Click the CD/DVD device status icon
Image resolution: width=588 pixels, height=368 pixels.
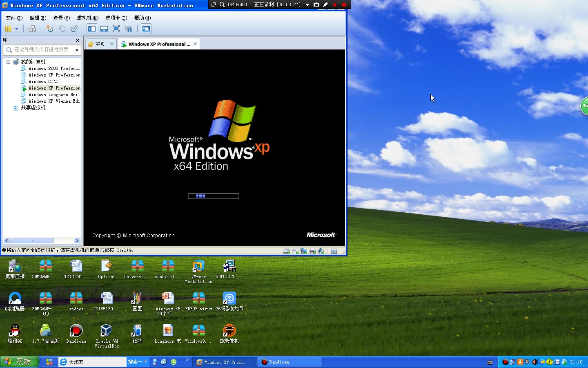click(x=295, y=251)
